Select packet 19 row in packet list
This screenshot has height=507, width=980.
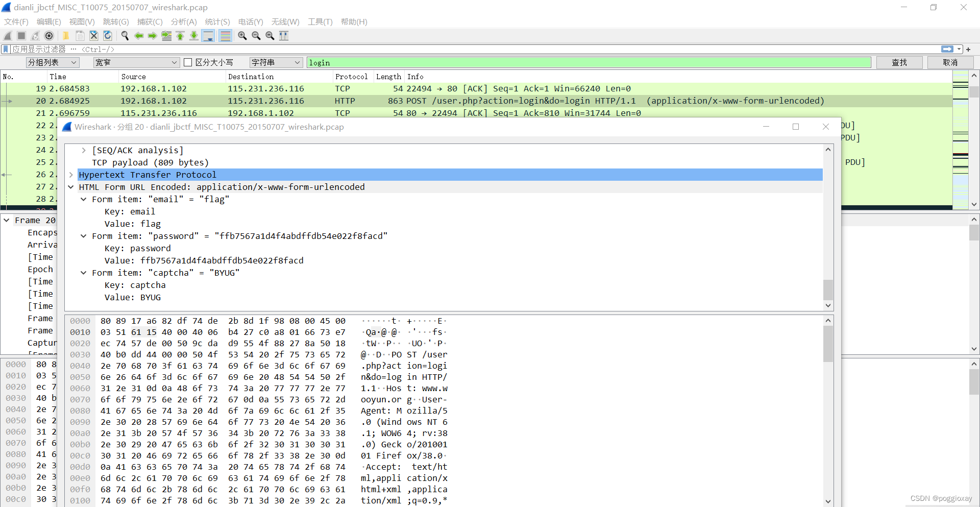(476, 88)
